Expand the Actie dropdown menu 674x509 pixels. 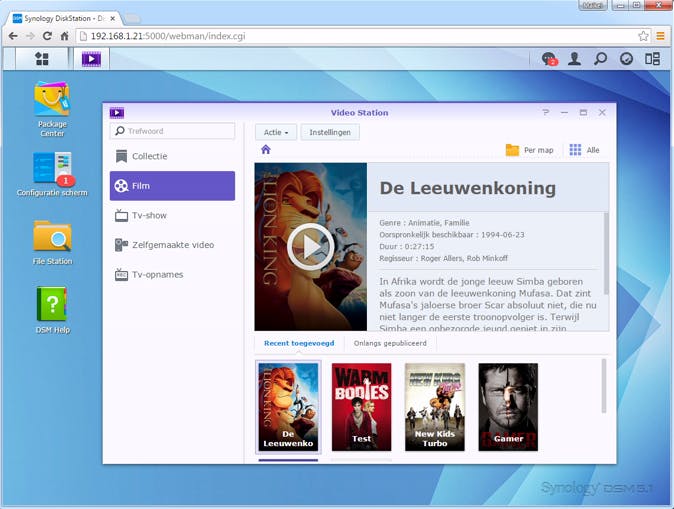pyautogui.click(x=275, y=132)
